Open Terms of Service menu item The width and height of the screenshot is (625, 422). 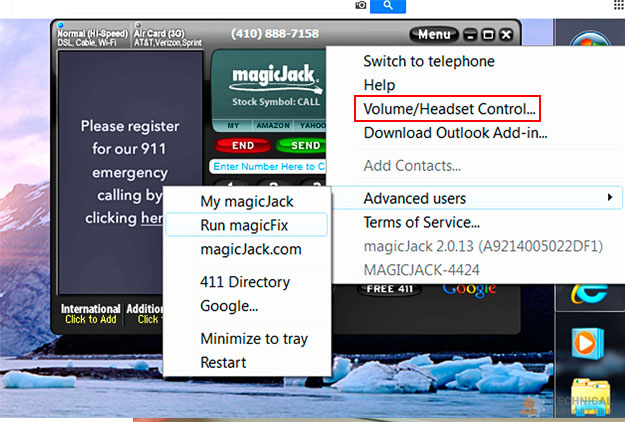(x=421, y=222)
